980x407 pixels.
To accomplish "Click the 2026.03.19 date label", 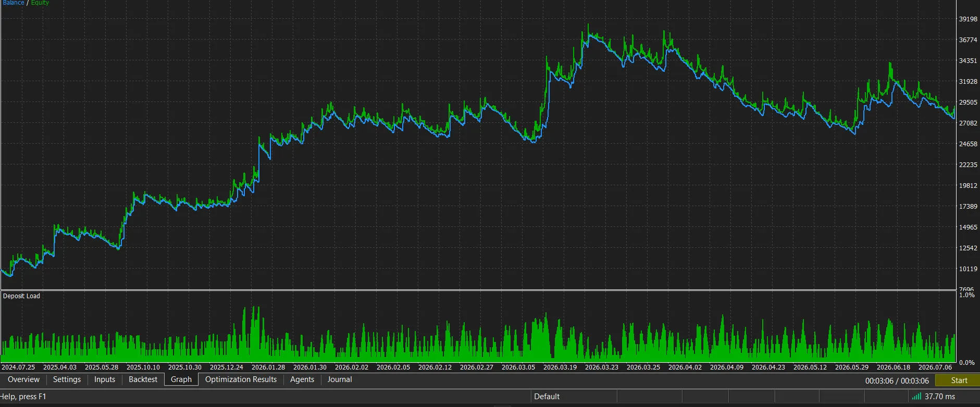I will pyautogui.click(x=560, y=367).
